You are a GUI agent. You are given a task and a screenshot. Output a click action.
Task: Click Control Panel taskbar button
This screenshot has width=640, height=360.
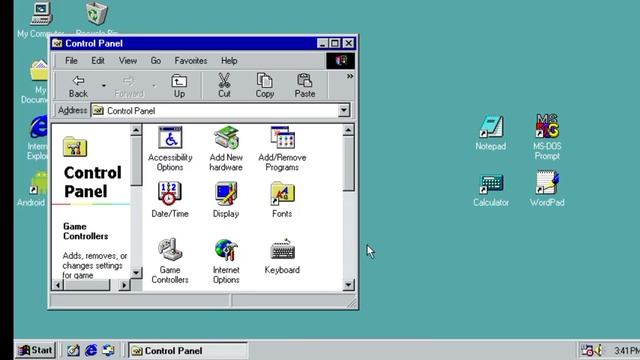188,351
